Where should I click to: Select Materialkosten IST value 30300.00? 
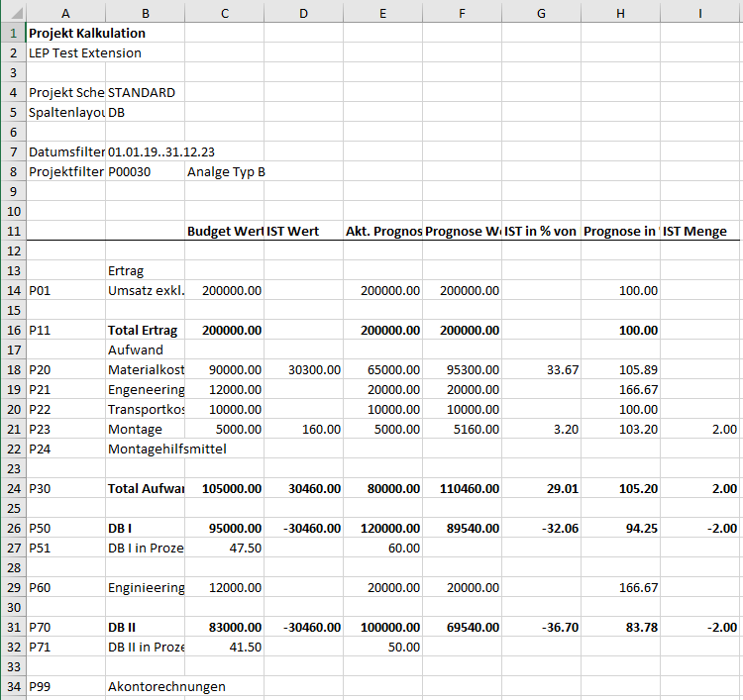pos(304,370)
